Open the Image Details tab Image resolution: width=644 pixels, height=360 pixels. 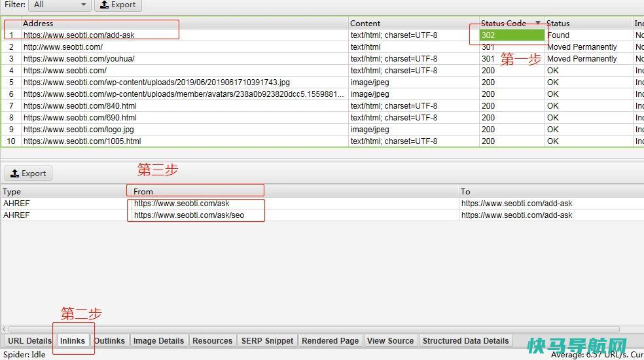pos(158,340)
